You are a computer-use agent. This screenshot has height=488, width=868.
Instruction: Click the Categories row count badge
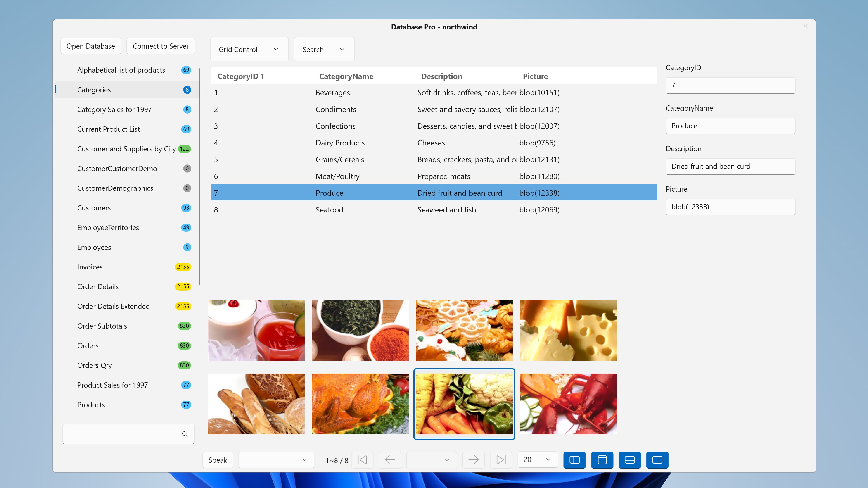coord(187,90)
